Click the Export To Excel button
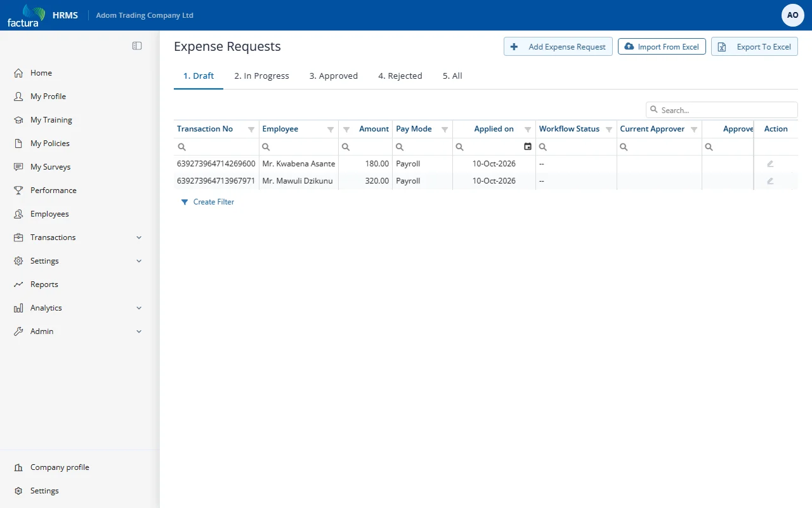The image size is (812, 508). tap(754, 46)
